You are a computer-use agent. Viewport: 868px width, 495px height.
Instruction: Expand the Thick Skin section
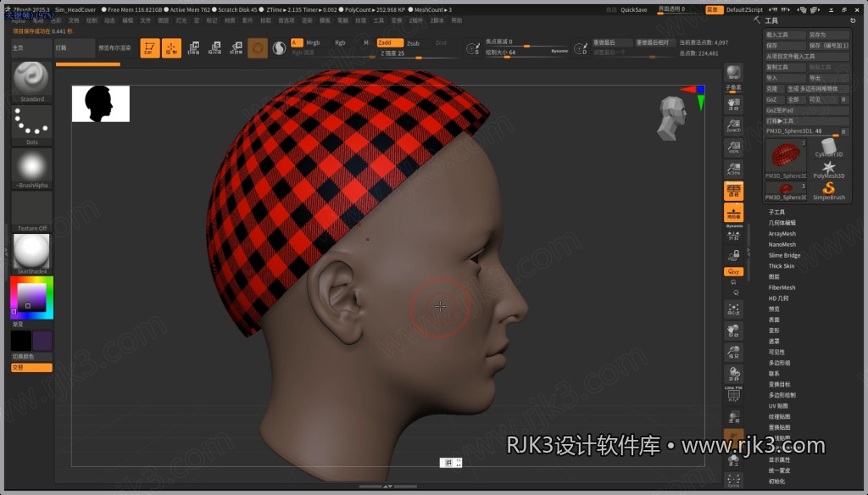(x=782, y=266)
